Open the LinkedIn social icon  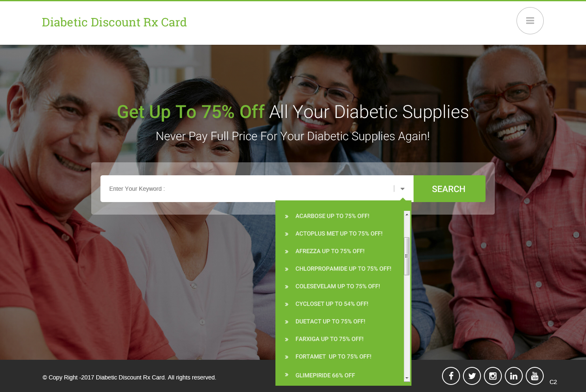click(x=514, y=376)
